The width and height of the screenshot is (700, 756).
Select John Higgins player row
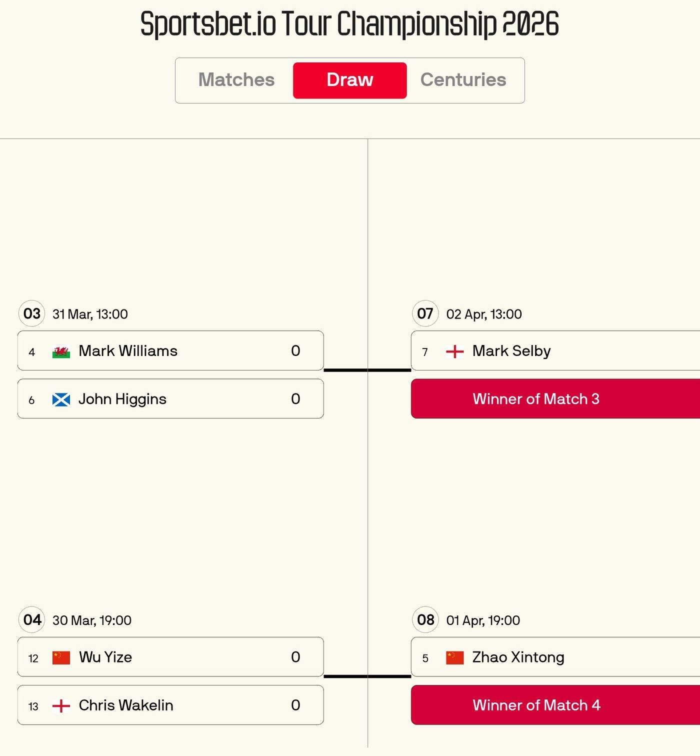tap(170, 399)
